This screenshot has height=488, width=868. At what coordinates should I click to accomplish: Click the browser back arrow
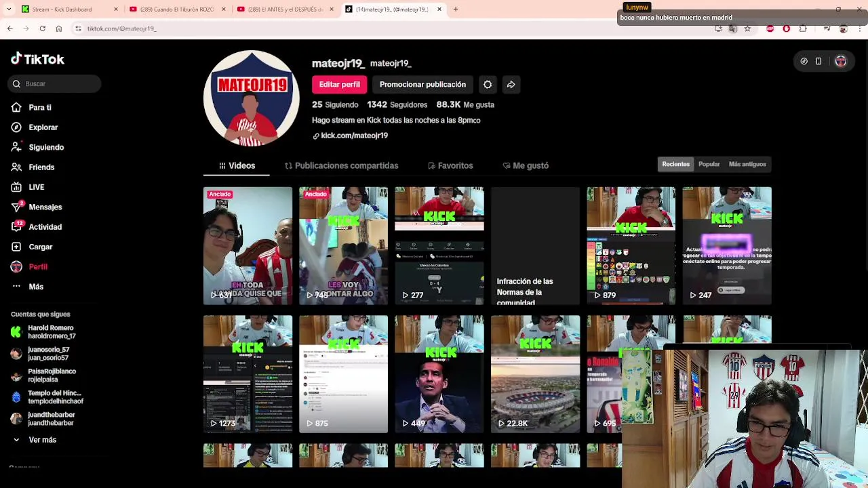(9, 28)
